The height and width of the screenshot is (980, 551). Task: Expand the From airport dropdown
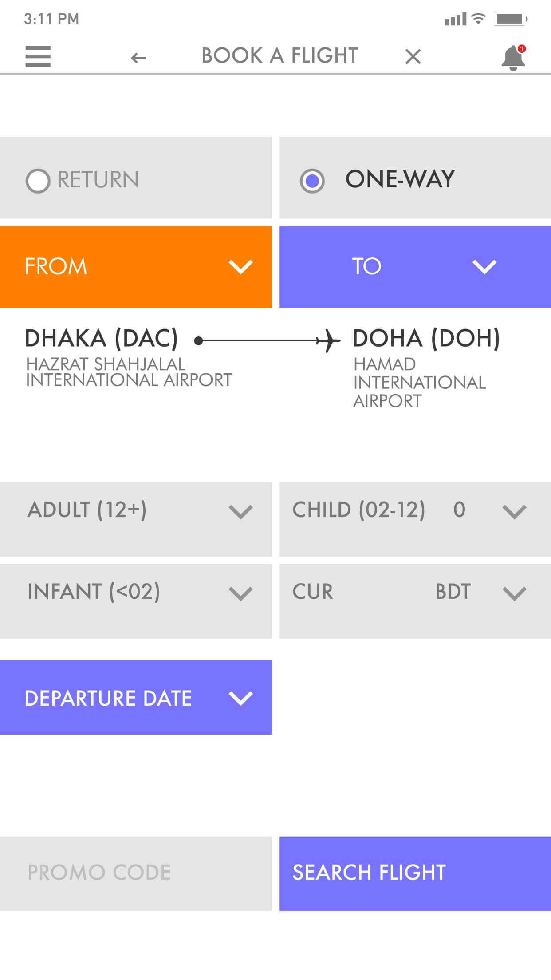[x=136, y=267]
